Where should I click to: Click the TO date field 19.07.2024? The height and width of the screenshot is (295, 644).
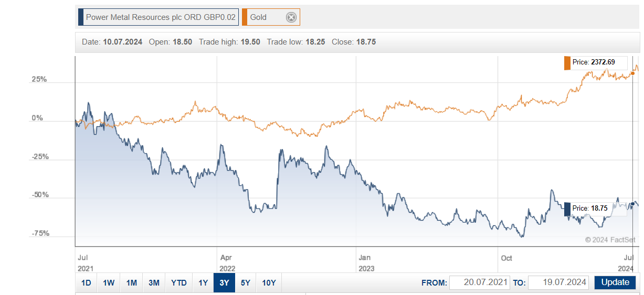click(558, 282)
